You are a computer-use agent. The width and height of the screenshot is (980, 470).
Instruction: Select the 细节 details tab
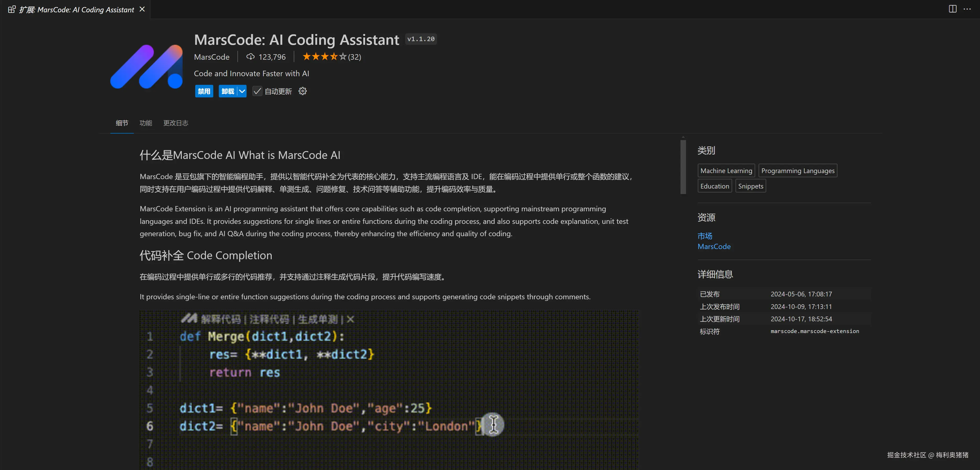click(x=122, y=123)
